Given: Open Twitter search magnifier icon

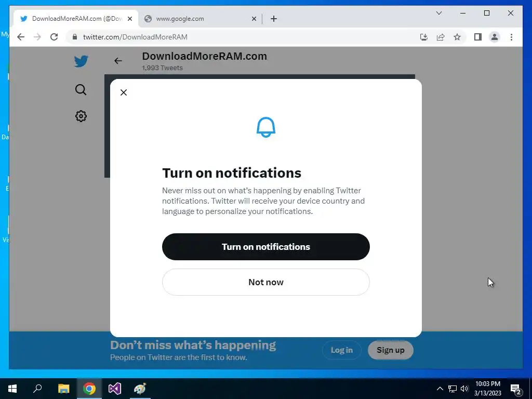Looking at the screenshot, I should coord(81,89).
